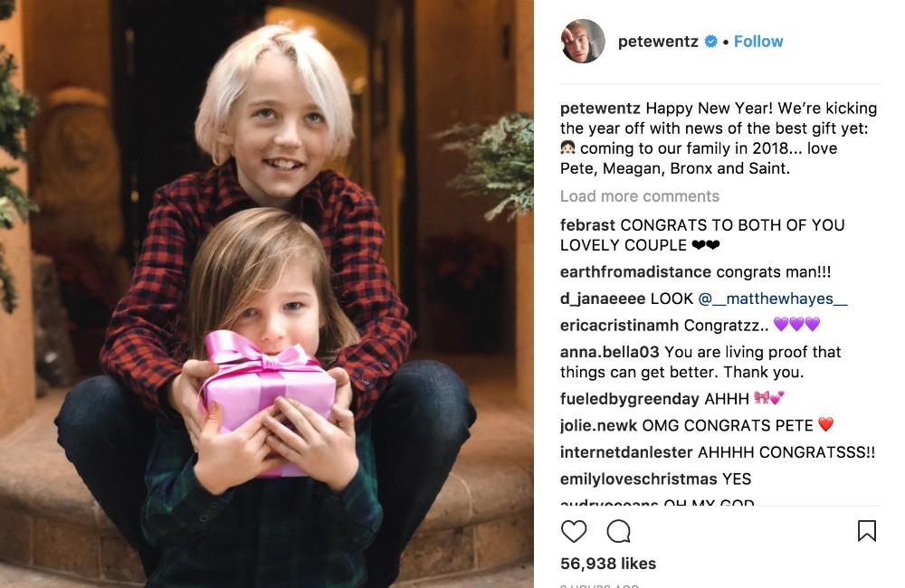The height and width of the screenshot is (588, 905).
Task: Like the post with heart icon
Action: pyautogui.click(x=573, y=531)
